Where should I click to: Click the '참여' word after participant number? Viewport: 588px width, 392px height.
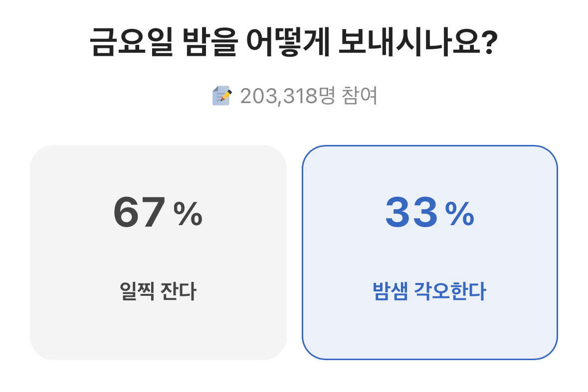pyautogui.click(x=360, y=96)
